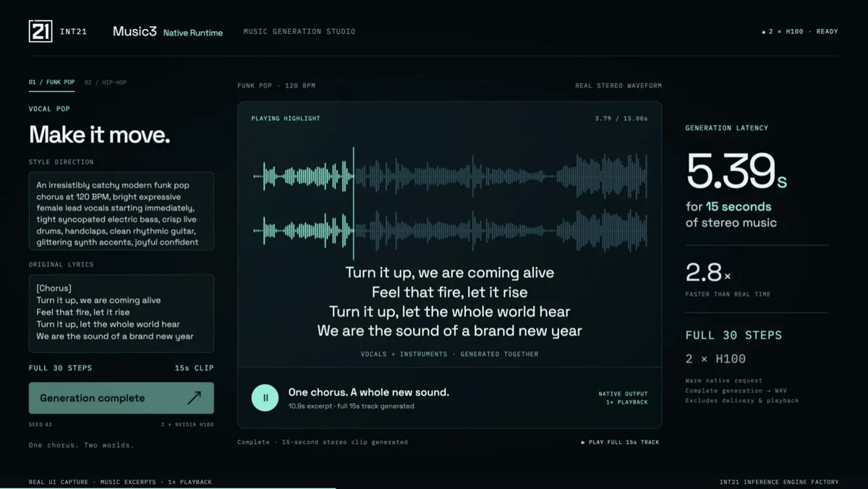
Task: Seek in the upper stereo waveform channel
Action: 450,176
